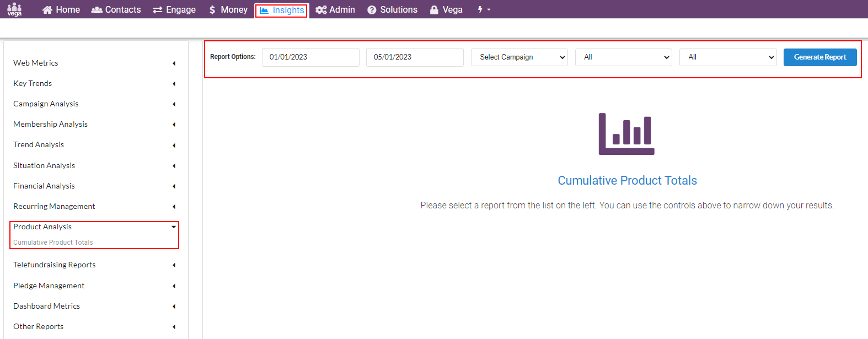Open the Engage menu
Screen dimensions: 868x339
[x=174, y=10]
